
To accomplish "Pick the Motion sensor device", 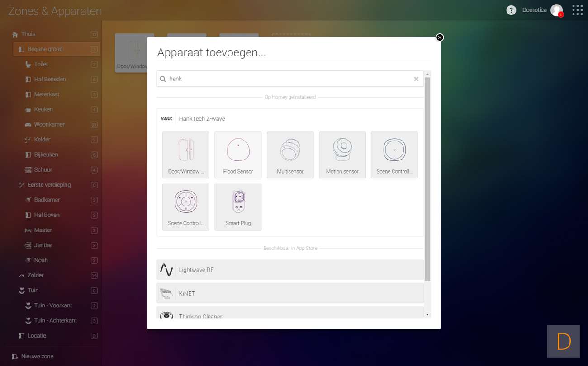I will 342,155.
